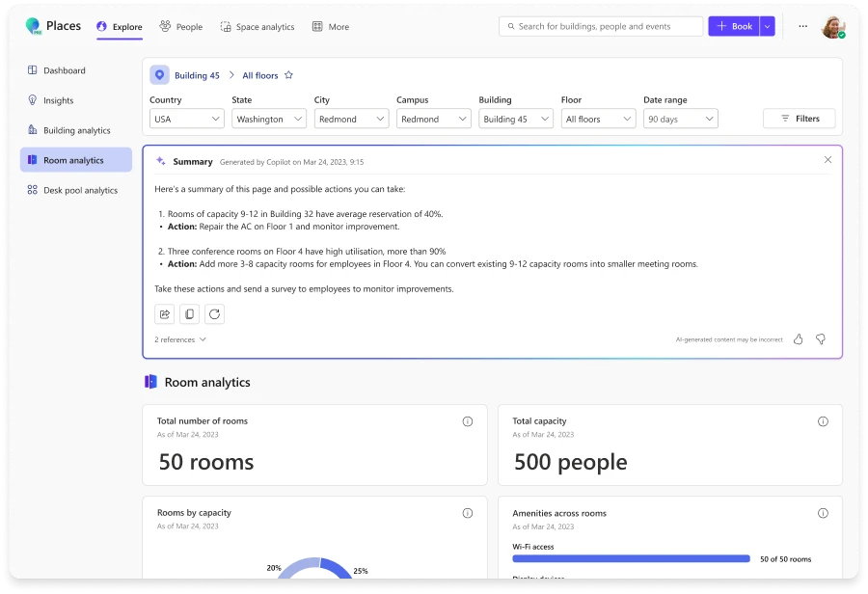The height and width of the screenshot is (594, 868).
Task: Favorite the All floors view with the star
Action: pos(288,75)
